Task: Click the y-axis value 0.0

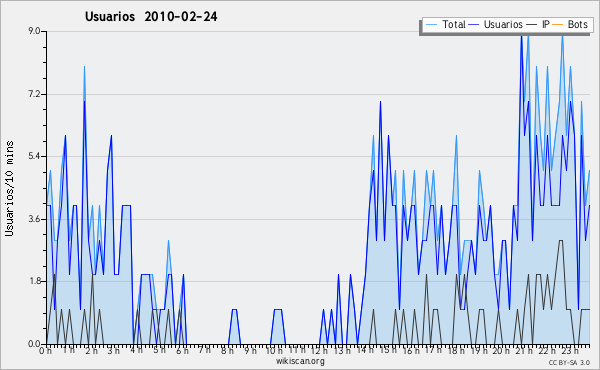Action: click(x=35, y=344)
